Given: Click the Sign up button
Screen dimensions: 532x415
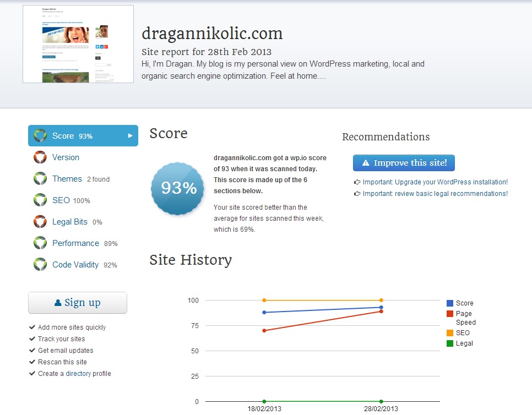Looking at the screenshot, I should [x=78, y=303].
